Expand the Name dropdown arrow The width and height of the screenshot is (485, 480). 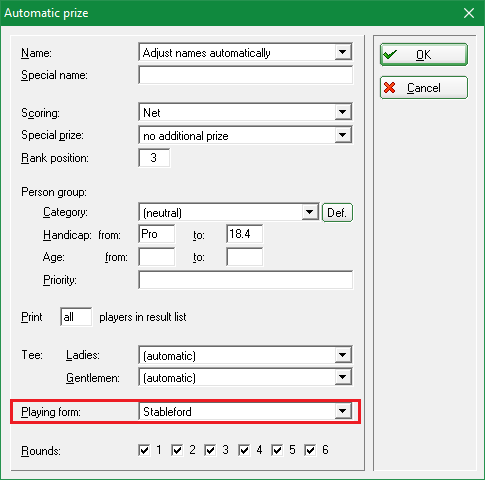(343, 52)
